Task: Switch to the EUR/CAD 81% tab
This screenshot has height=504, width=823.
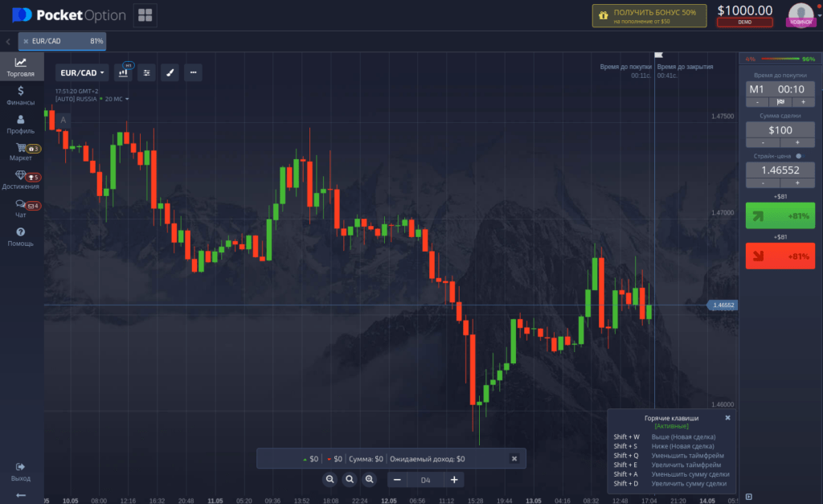Action: click(x=63, y=41)
